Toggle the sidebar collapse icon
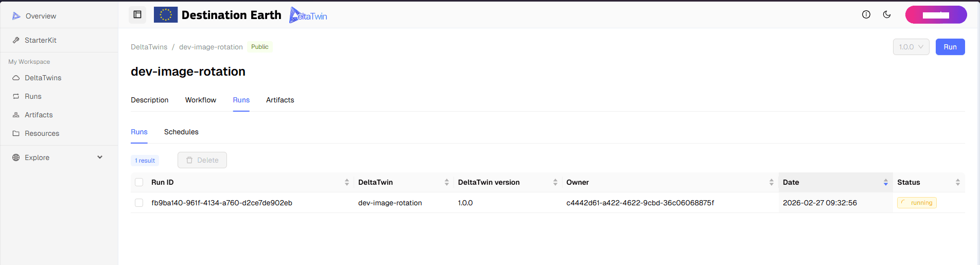 click(x=137, y=15)
